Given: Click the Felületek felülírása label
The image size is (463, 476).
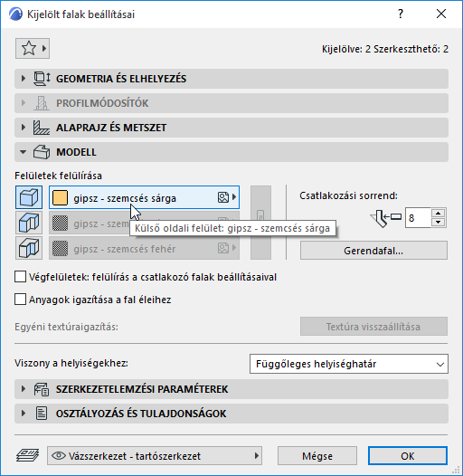Looking at the screenshot, I should (x=58, y=176).
